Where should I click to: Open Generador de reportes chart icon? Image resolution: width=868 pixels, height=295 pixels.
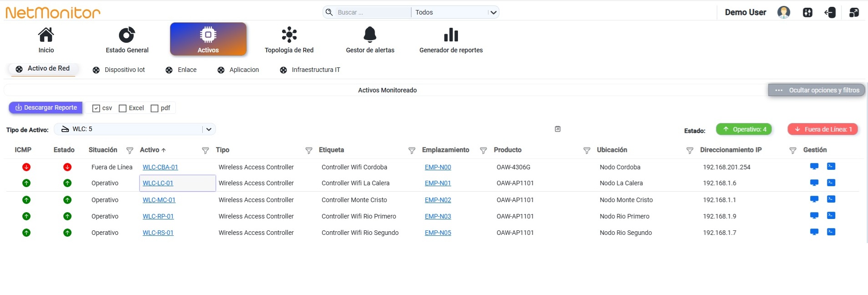coord(451,35)
